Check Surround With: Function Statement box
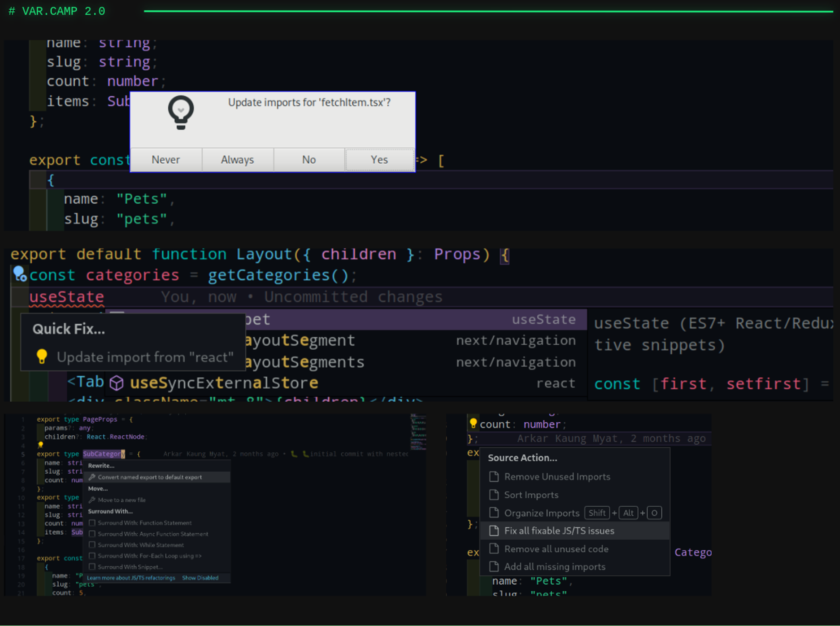Screen dimensions: 840x626 pyautogui.click(x=92, y=523)
